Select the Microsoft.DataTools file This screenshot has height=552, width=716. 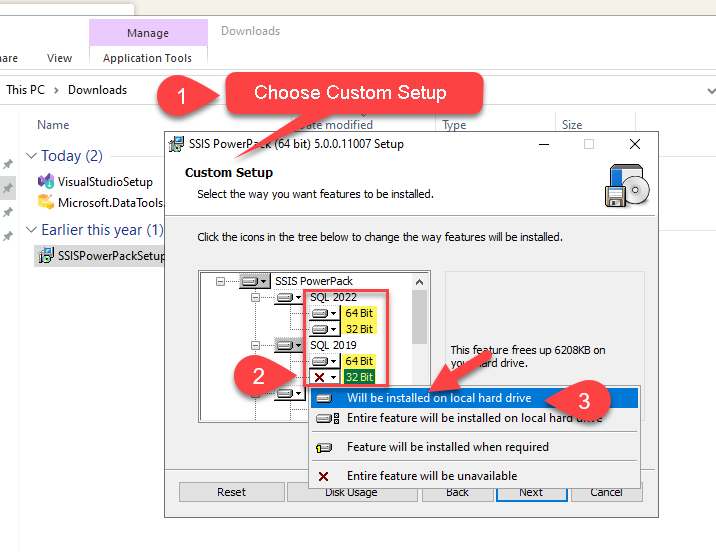pyautogui.click(x=110, y=202)
